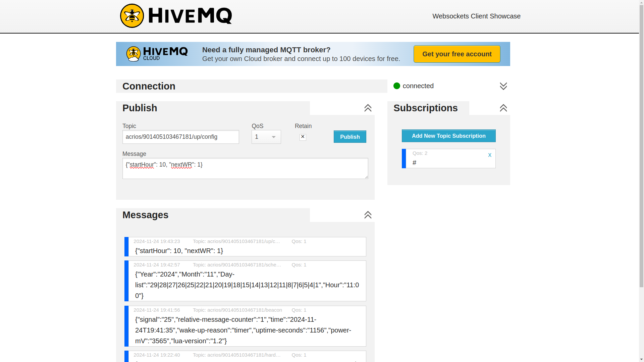Click the Messages panel heading
The height and width of the screenshot is (362, 644).
coord(146,215)
